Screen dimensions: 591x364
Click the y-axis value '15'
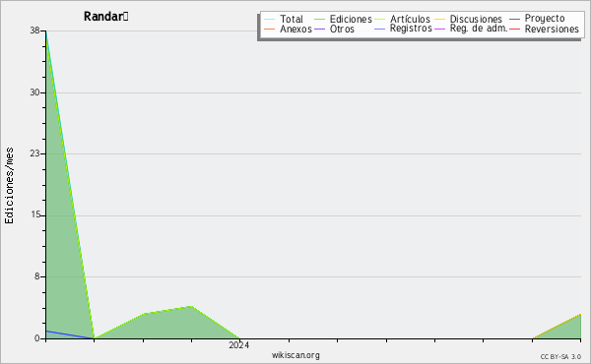tap(35, 214)
